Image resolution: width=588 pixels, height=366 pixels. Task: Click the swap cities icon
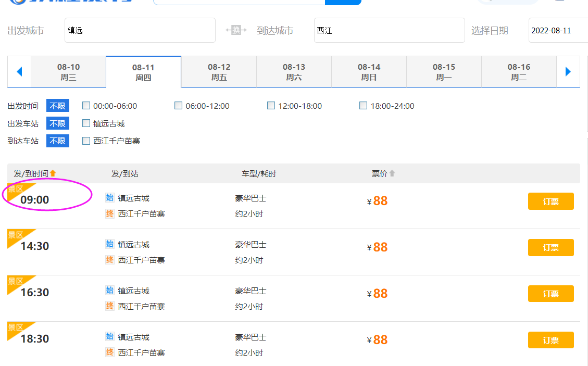pos(236,31)
